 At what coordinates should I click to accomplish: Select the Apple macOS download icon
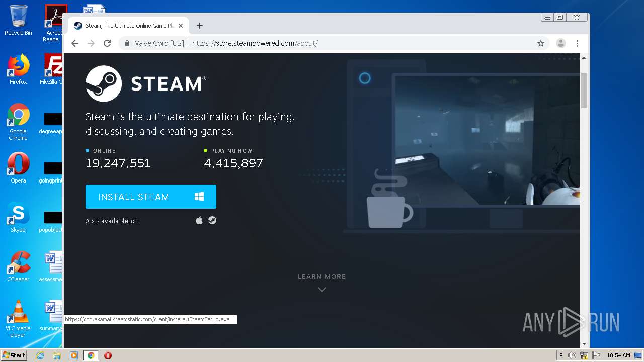(x=199, y=220)
